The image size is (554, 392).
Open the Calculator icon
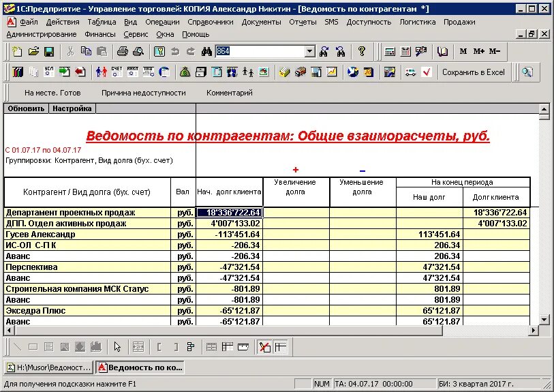(x=390, y=52)
